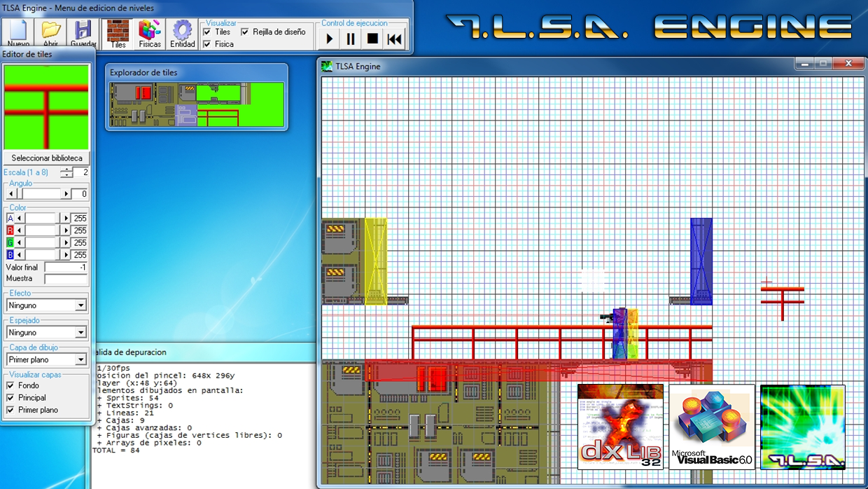Increase Escala with the up stepper arrow
This screenshot has width=868, height=489.
66,169
